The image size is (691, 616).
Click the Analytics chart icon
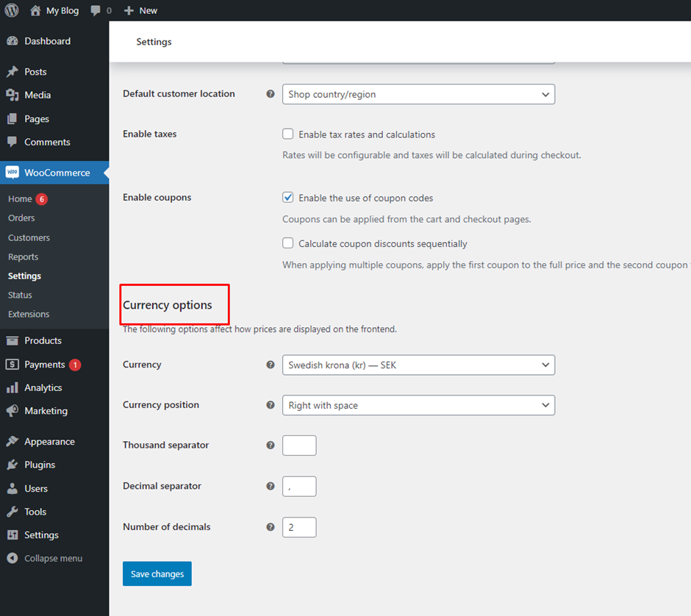(13, 387)
